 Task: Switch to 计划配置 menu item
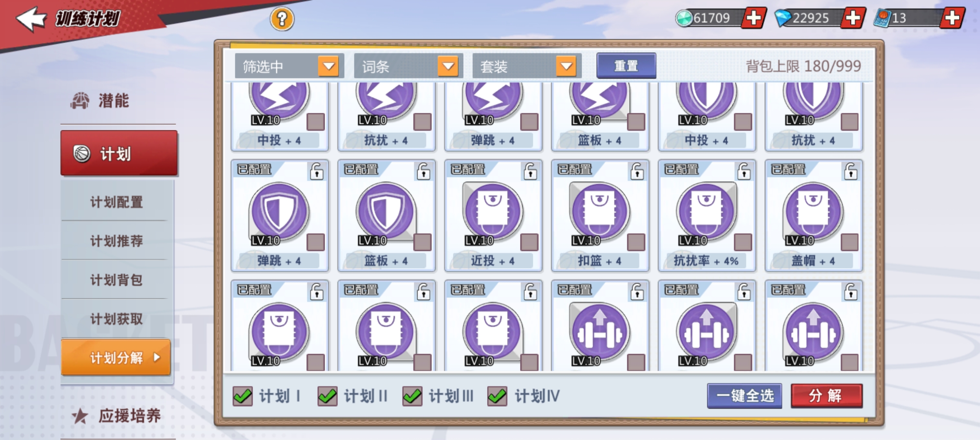pos(116,202)
